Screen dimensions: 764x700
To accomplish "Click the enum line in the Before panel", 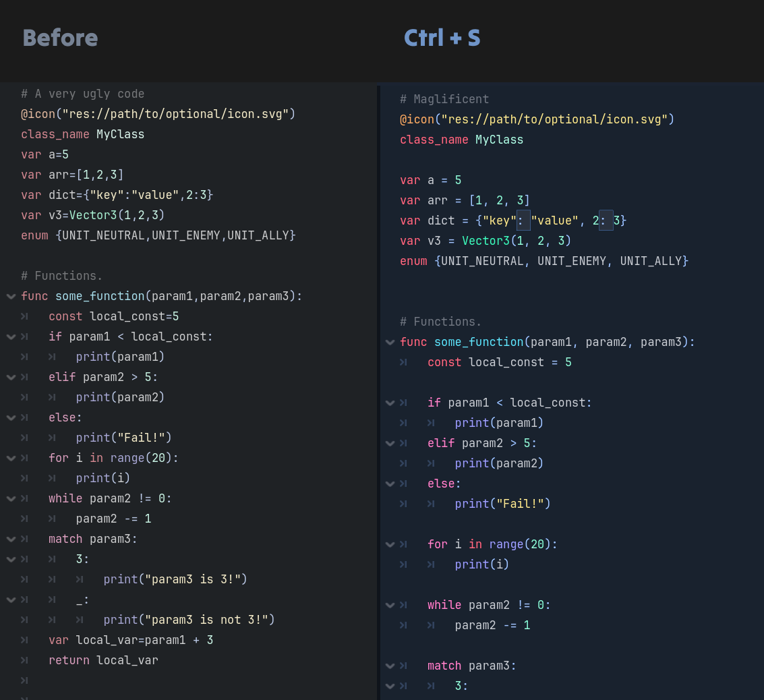I will [x=158, y=236].
